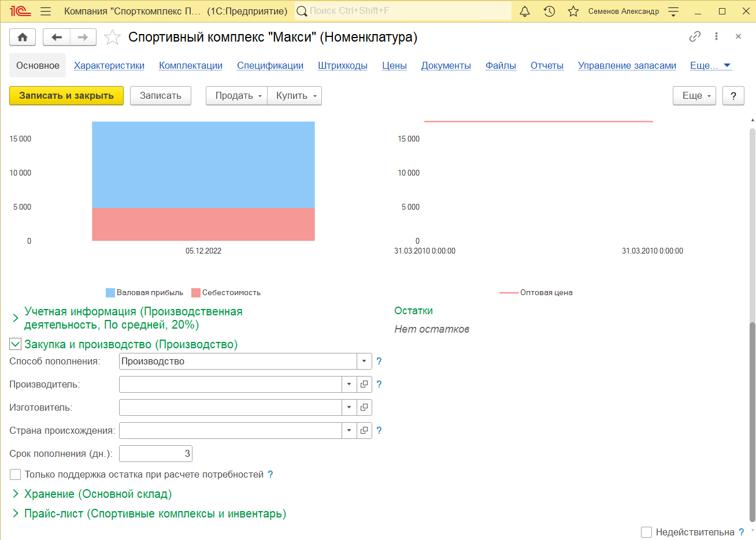This screenshot has width=756, height=540.
Task: Open the Изготовитель dropdown arrow
Action: 349,407
